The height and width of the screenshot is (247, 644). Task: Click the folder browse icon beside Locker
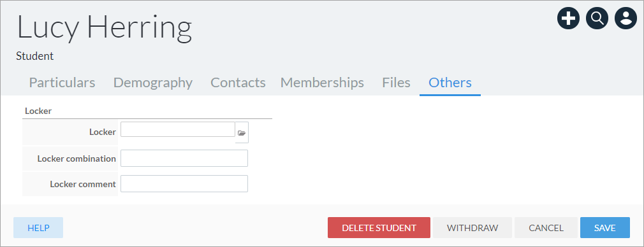tap(242, 133)
